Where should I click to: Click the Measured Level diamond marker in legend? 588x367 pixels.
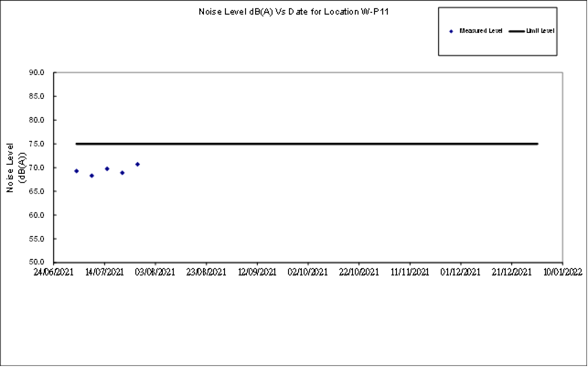[452, 31]
